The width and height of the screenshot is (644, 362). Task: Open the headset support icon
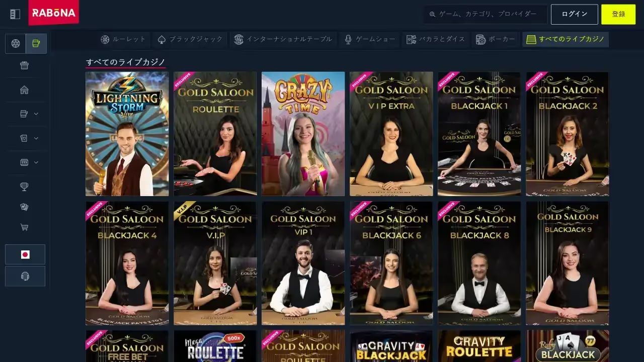[25, 276]
